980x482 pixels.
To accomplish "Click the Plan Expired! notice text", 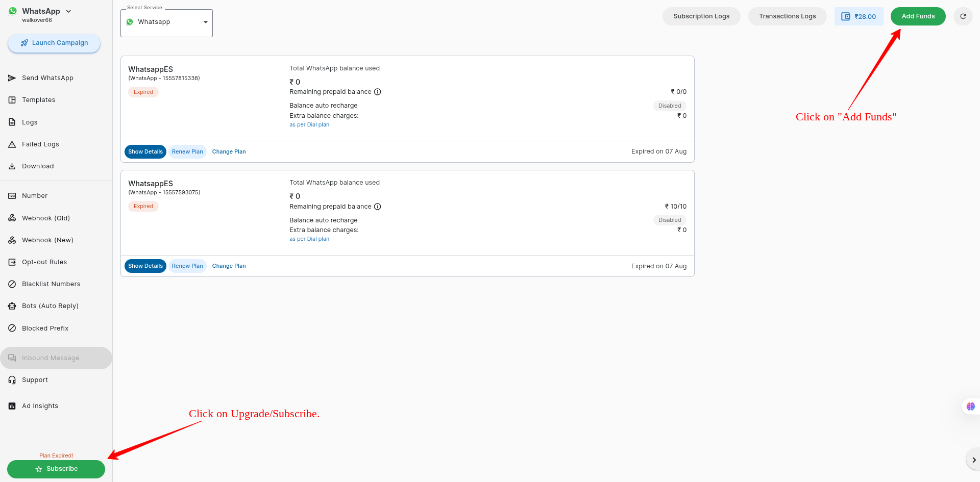I will click(x=56, y=456).
